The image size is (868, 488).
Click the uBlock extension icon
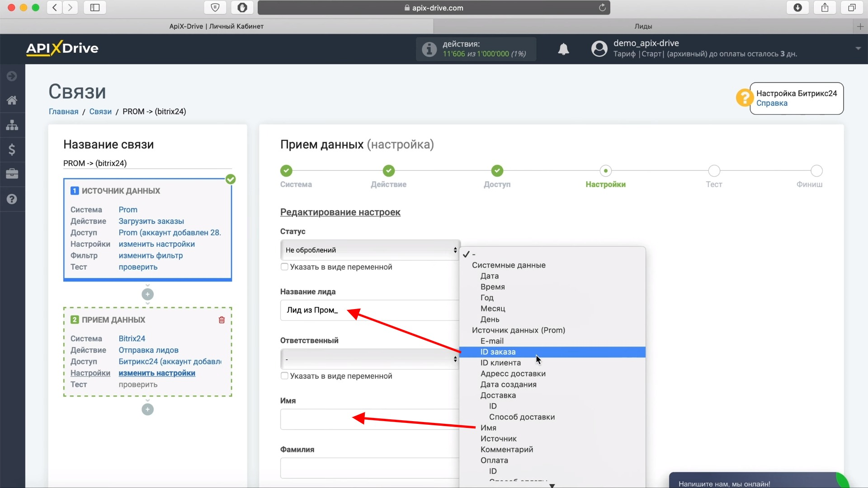click(x=242, y=7)
